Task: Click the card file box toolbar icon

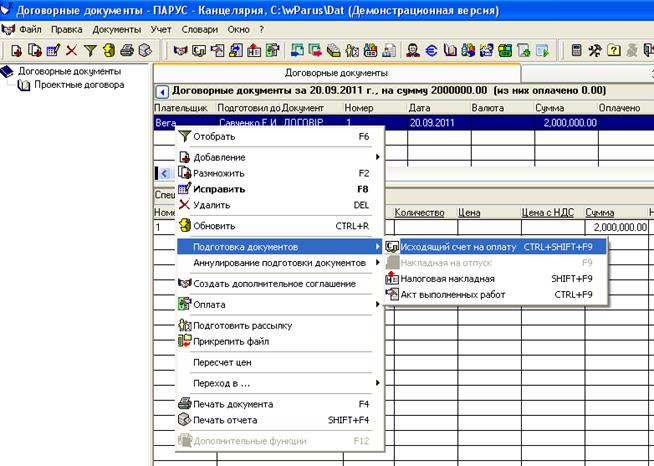Action: click(334, 50)
